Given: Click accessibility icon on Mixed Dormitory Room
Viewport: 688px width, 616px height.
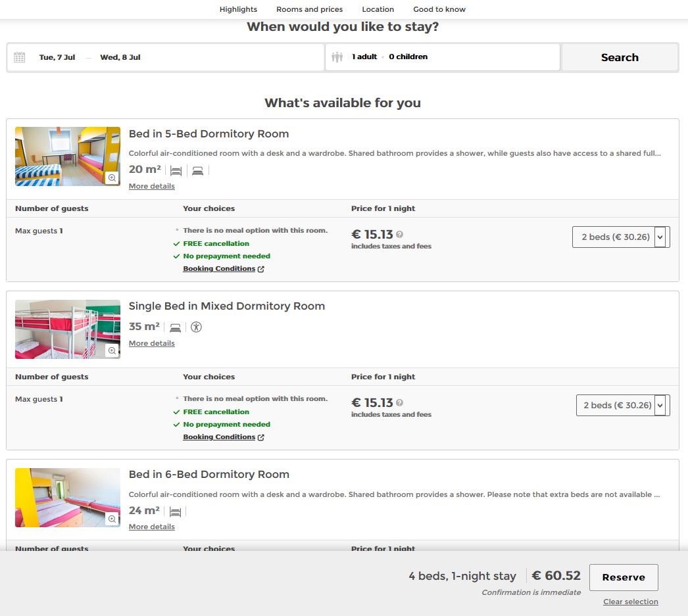Looking at the screenshot, I should [196, 327].
